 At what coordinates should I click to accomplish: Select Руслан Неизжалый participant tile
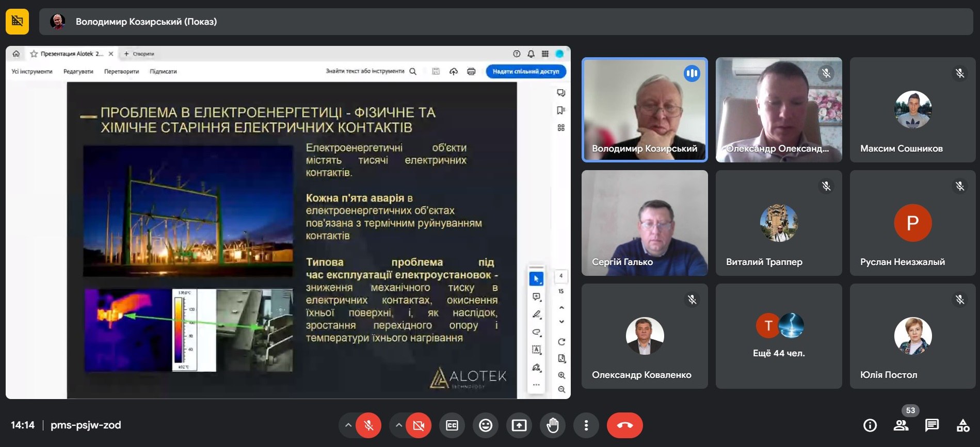(x=913, y=223)
